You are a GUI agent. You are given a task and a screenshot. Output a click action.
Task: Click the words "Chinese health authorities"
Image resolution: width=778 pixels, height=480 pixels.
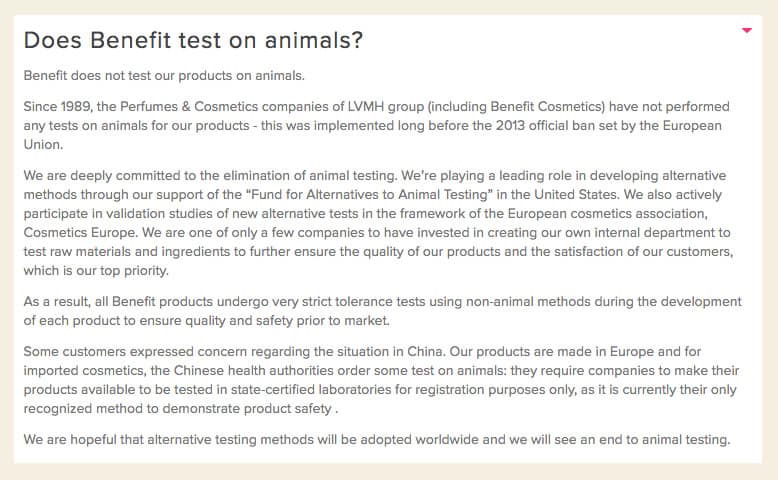pos(254,371)
